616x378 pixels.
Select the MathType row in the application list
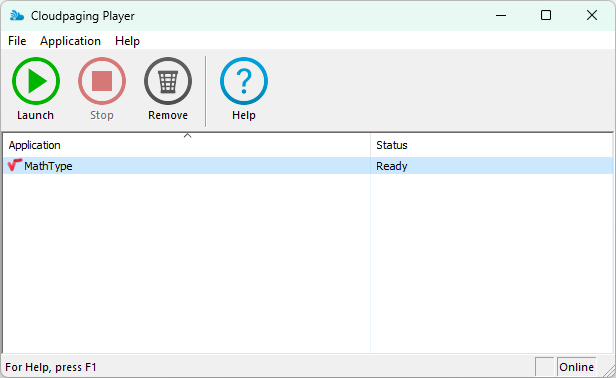(x=308, y=166)
